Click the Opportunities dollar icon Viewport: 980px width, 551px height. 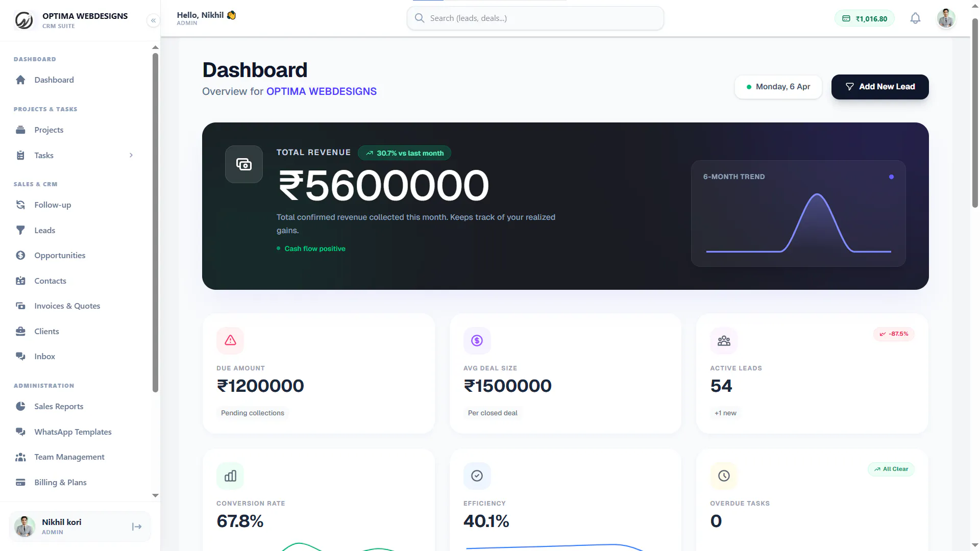[20, 256]
